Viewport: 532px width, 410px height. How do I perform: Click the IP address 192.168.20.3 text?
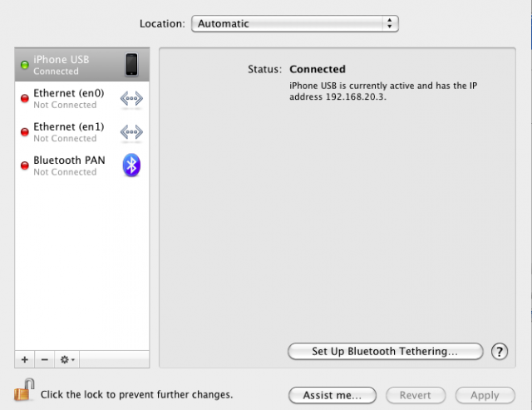(356, 97)
